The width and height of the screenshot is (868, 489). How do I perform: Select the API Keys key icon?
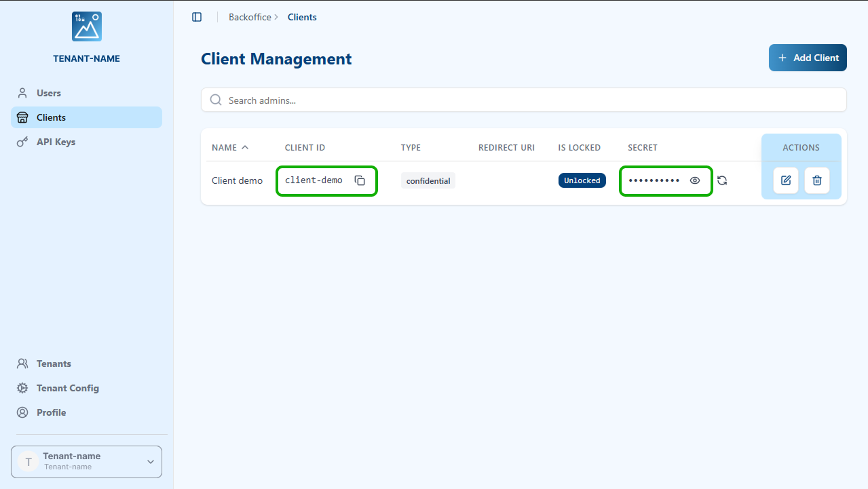point(24,142)
